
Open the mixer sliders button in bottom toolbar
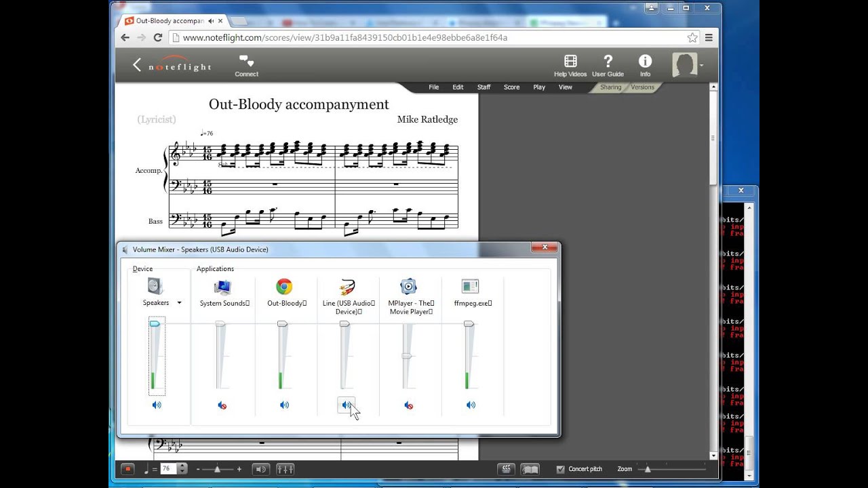click(x=285, y=469)
